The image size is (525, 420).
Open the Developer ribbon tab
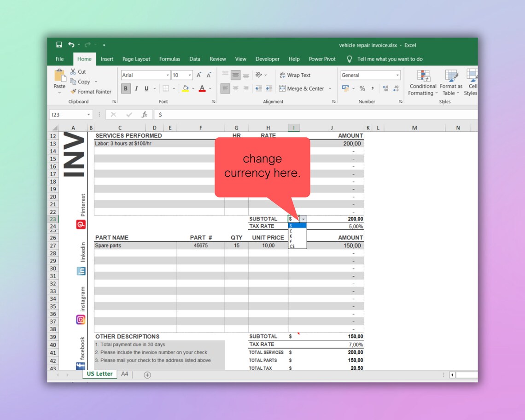[267, 59]
